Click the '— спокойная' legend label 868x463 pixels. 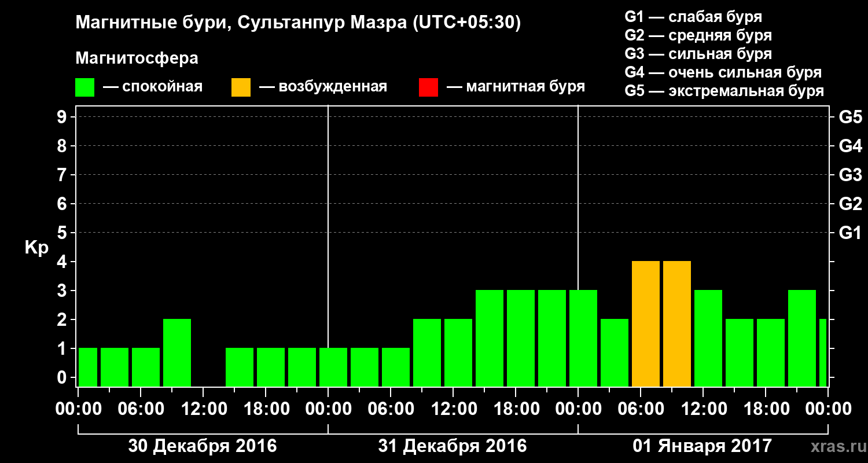[153, 87]
